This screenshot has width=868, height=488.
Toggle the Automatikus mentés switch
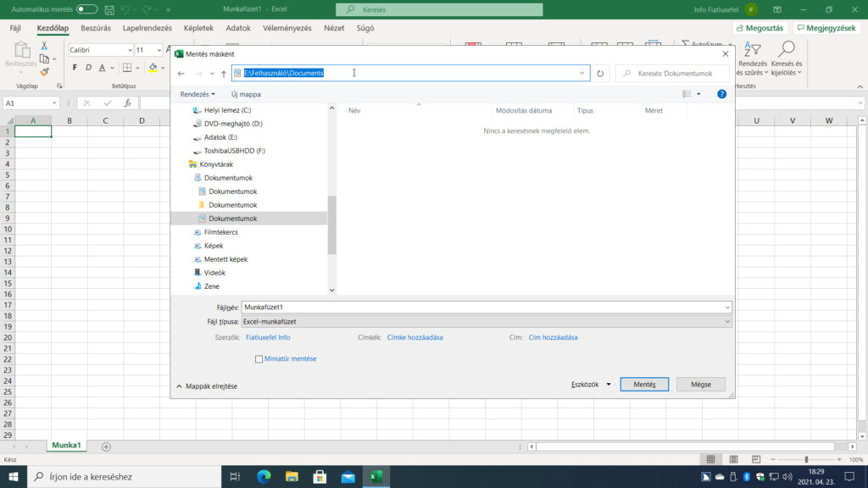pos(86,9)
